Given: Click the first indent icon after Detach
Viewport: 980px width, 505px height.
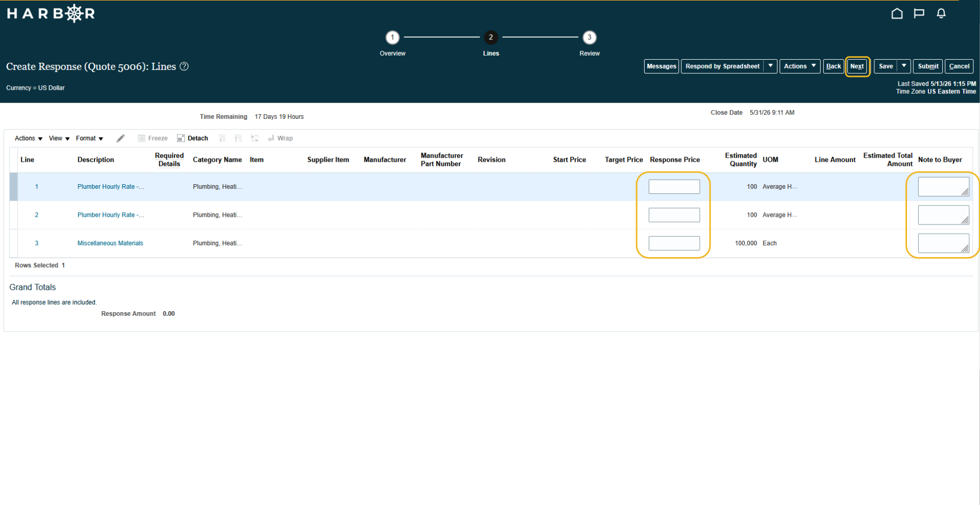Looking at the screenshot, I should coord(222,138).
